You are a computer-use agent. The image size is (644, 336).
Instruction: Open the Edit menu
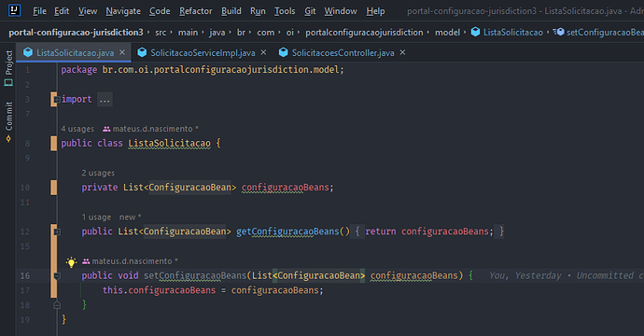[x=62, y=11]
